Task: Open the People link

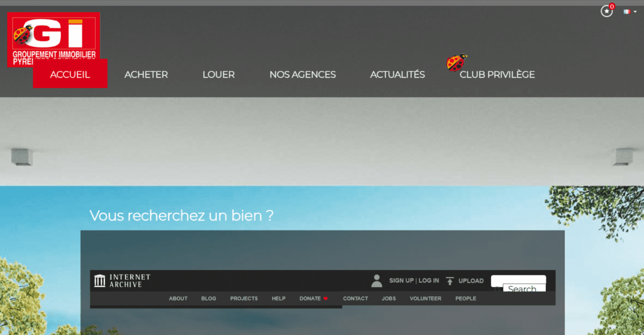Action: [466, 298]
